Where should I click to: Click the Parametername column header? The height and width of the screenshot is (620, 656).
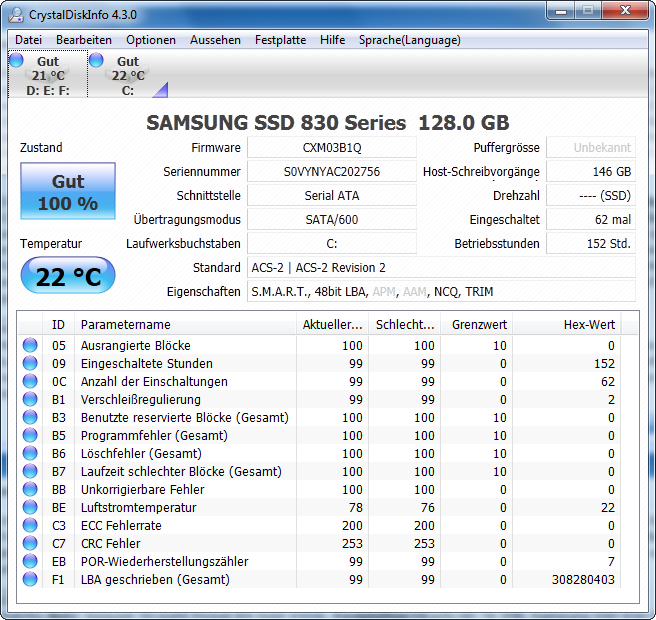[185, 325]
